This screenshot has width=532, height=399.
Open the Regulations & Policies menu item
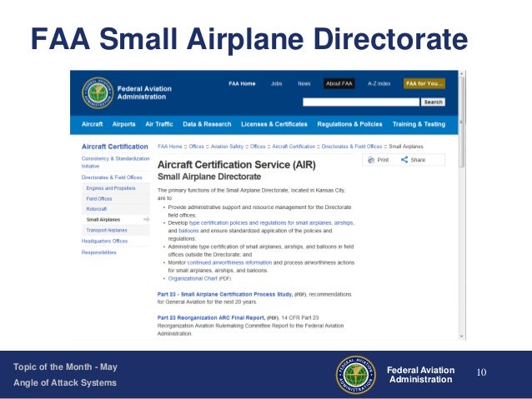(350, 124)
